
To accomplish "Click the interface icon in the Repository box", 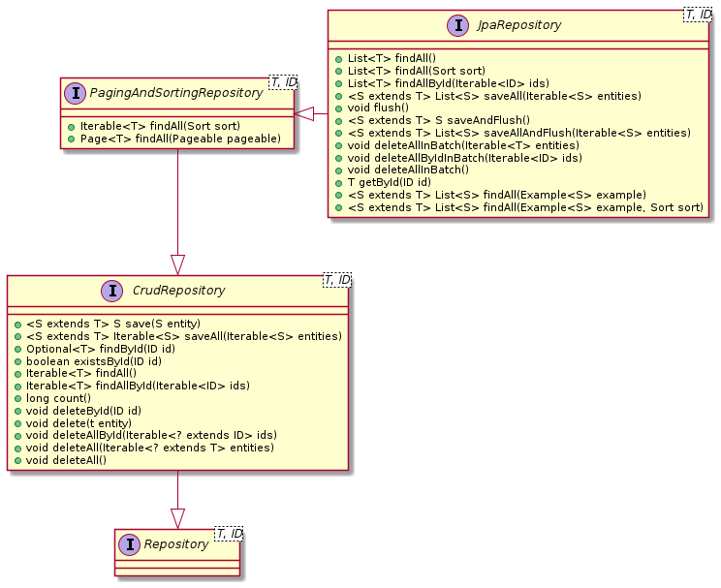I will pos(131,544).
